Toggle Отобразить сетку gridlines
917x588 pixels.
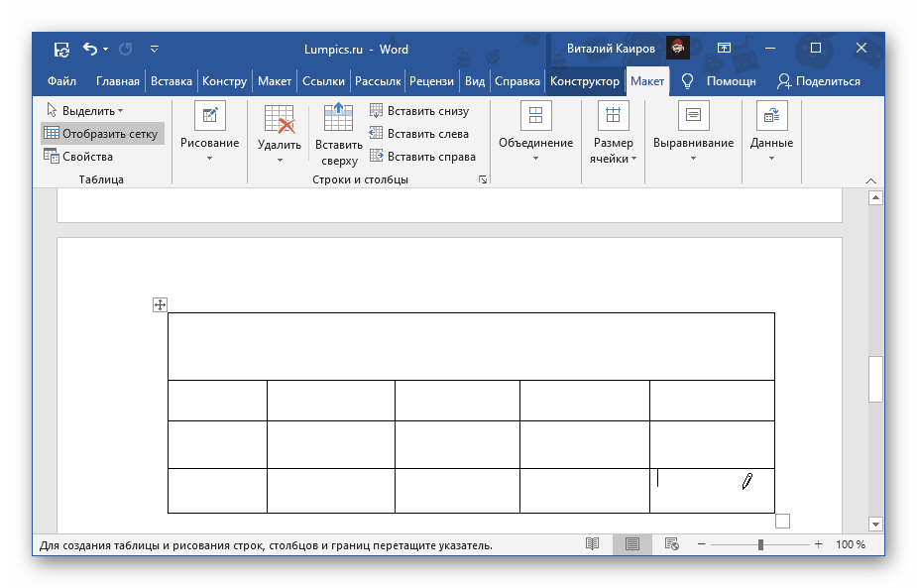(x=103, y=134)
